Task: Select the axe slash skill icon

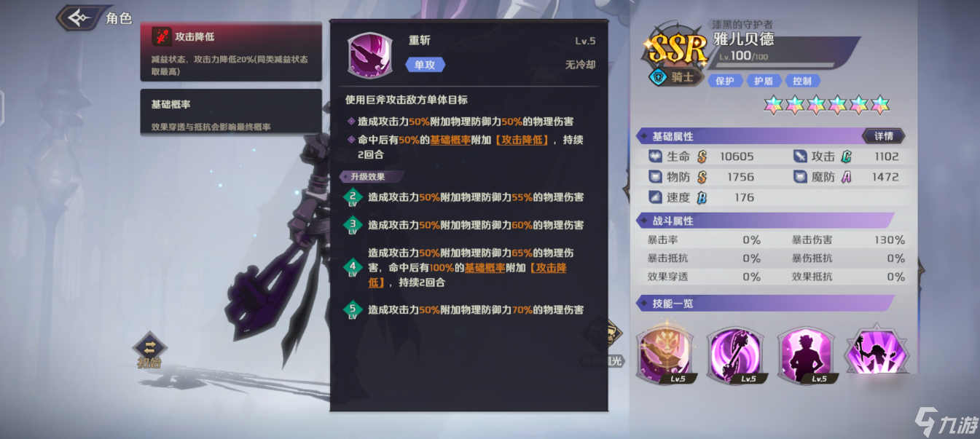Action: (734, 353)
